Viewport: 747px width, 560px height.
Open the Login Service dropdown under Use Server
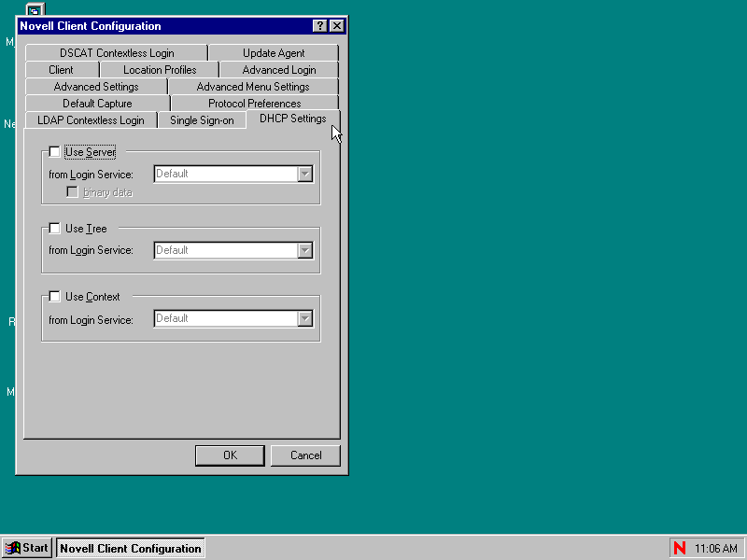point(305,174)
